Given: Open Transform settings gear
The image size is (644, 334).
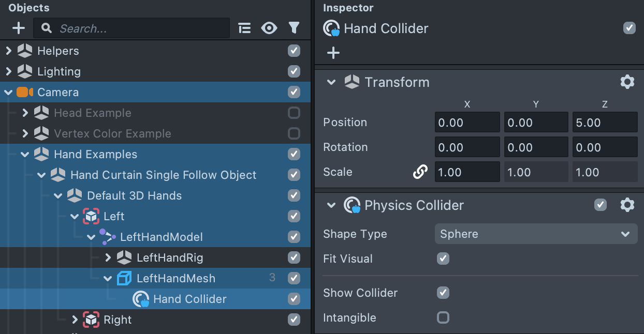Looking at the screenshot, I should tap(627, 82).
